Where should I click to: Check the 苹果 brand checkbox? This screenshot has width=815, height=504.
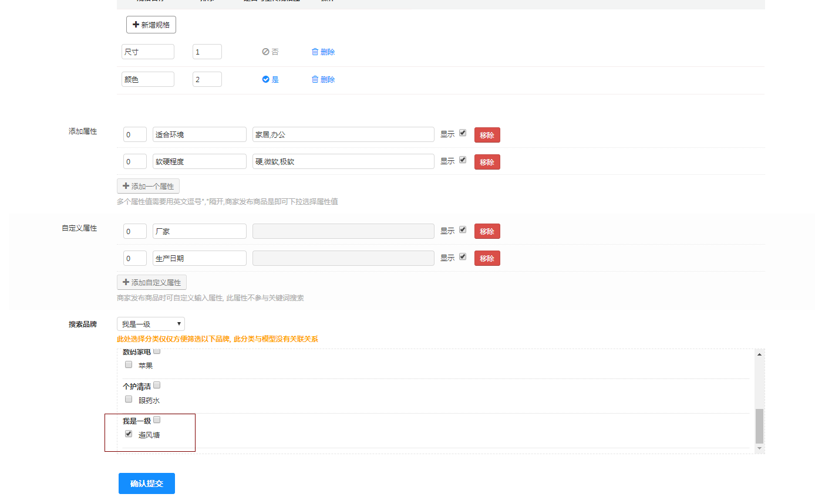pyautogui.click(x=129, y=364)
